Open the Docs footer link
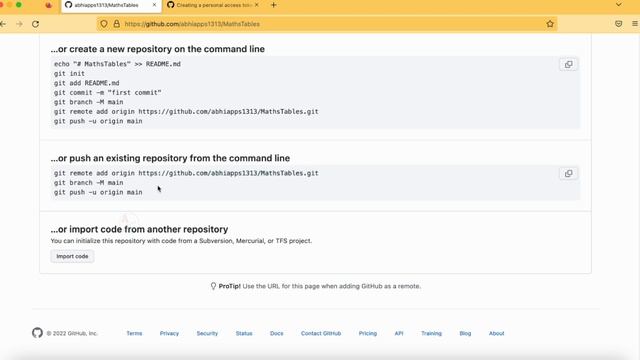The width and height of the screenshot is (640, 360). [x=277, y=333]
